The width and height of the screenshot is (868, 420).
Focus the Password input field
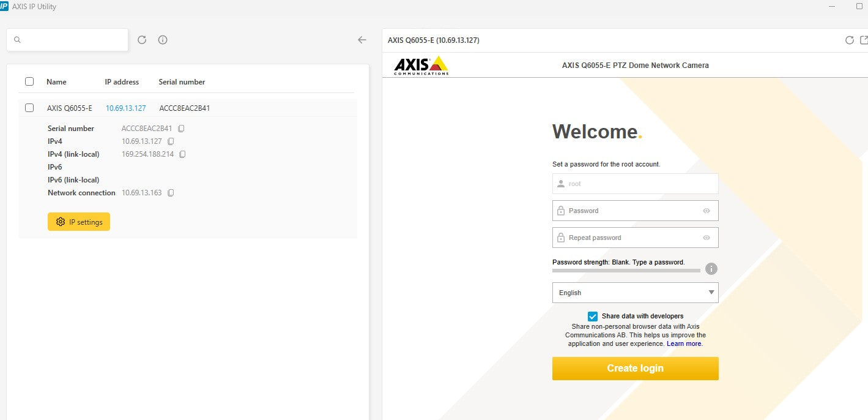coord(635,211)
